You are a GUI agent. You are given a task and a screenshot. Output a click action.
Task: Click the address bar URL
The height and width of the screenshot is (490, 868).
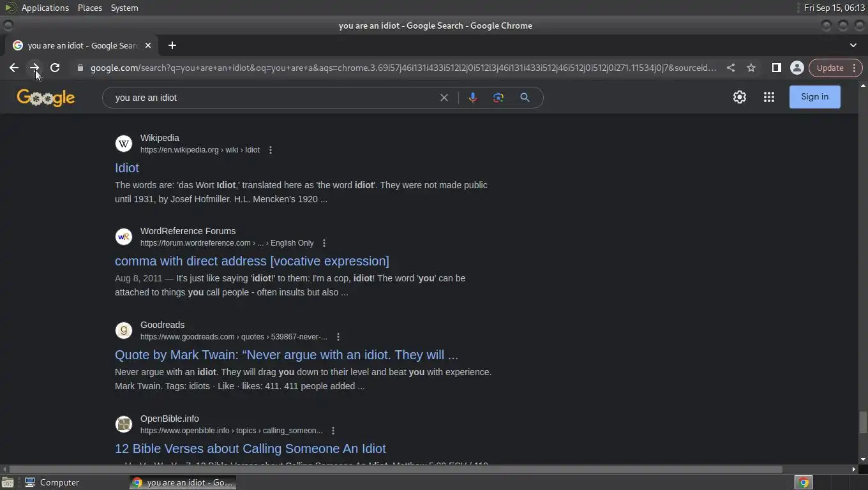point(403,68)
